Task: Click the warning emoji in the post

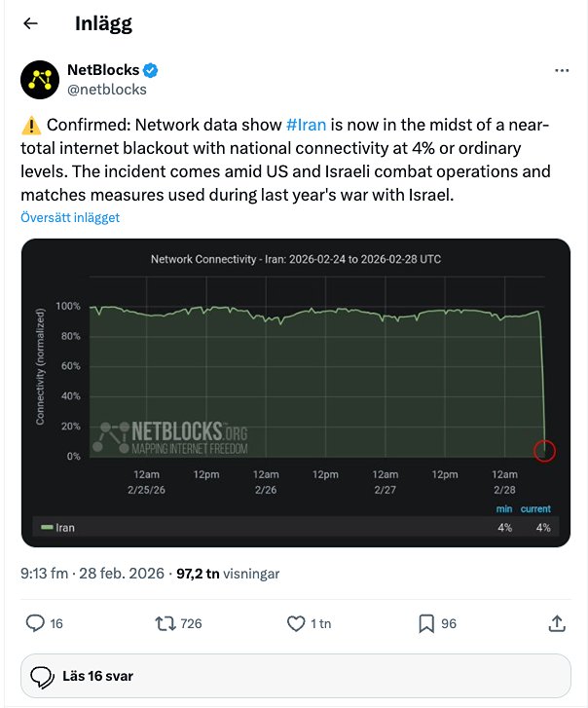Action: [30, 126]
